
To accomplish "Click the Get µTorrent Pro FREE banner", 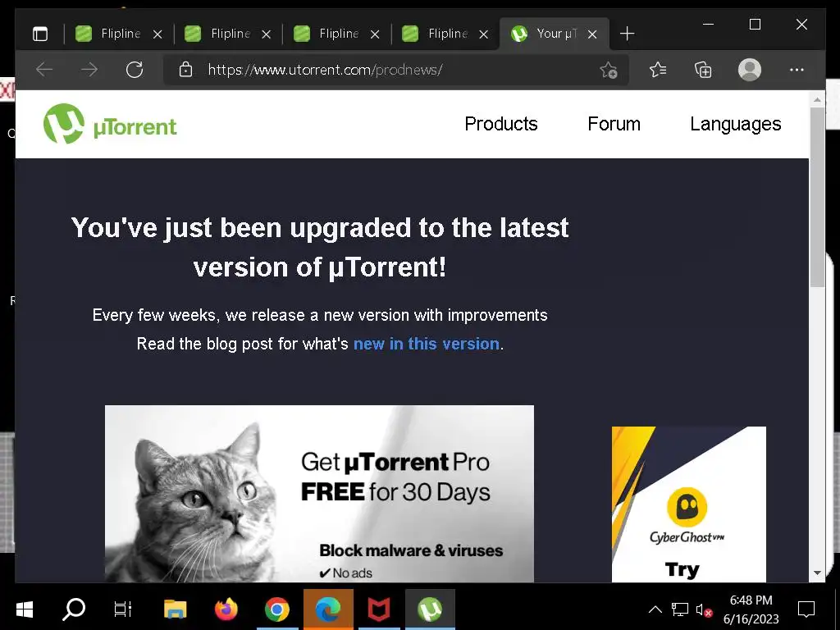I will point(319,493).
